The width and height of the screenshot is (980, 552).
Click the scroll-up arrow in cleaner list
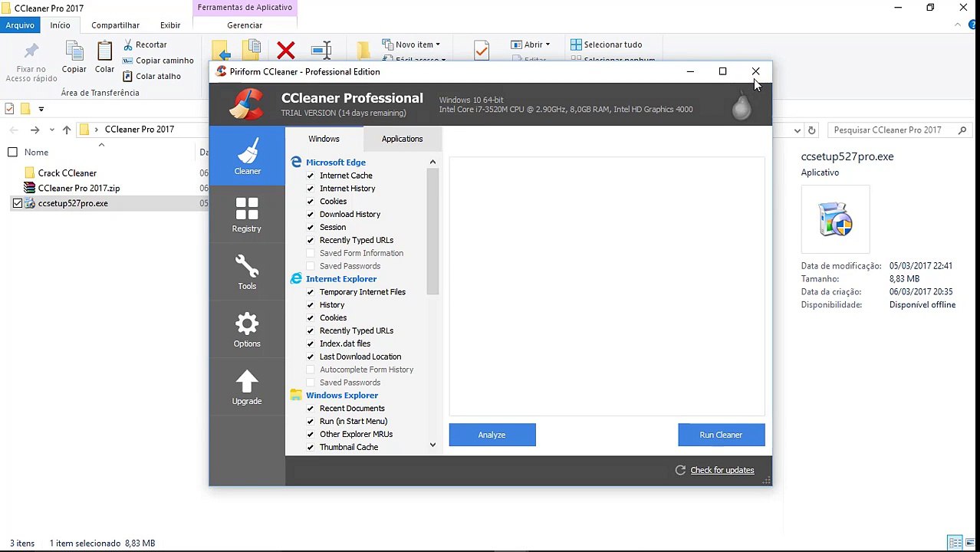pos(432,162)
